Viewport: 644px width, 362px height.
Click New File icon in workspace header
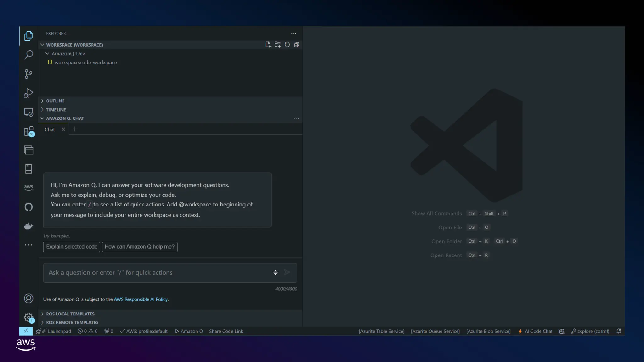(x=268, y=45)
